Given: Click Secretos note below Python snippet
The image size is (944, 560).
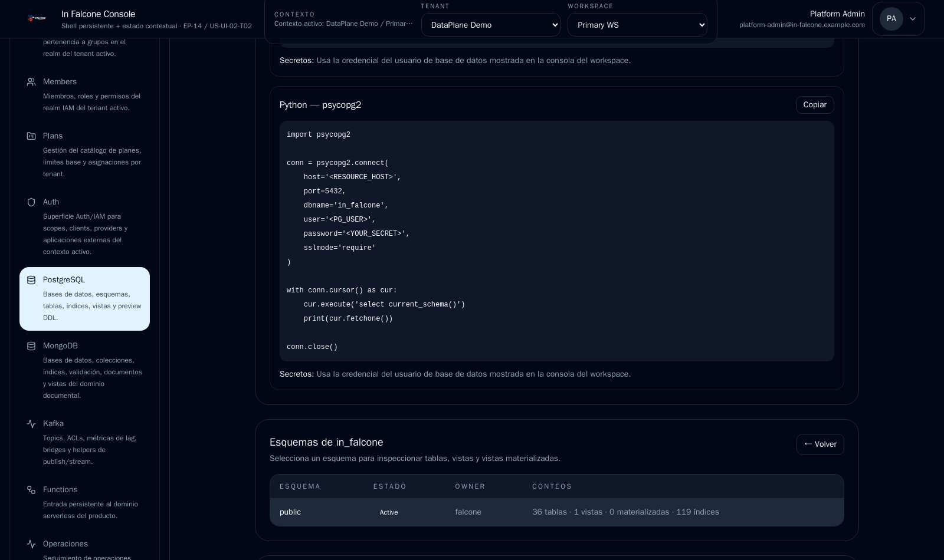Looking at the screenshot, I should tap(455, 374).
